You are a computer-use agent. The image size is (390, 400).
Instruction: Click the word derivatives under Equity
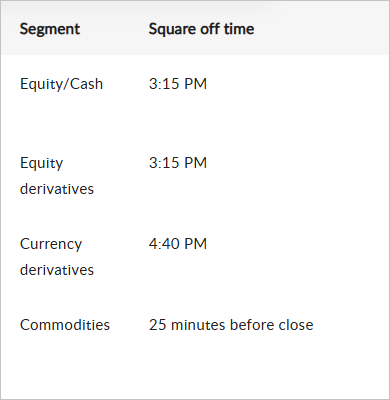57,189
